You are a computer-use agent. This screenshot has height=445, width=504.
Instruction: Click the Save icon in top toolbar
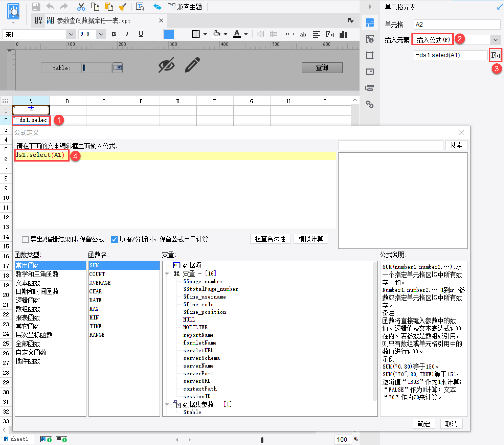(x=36, y=7)
